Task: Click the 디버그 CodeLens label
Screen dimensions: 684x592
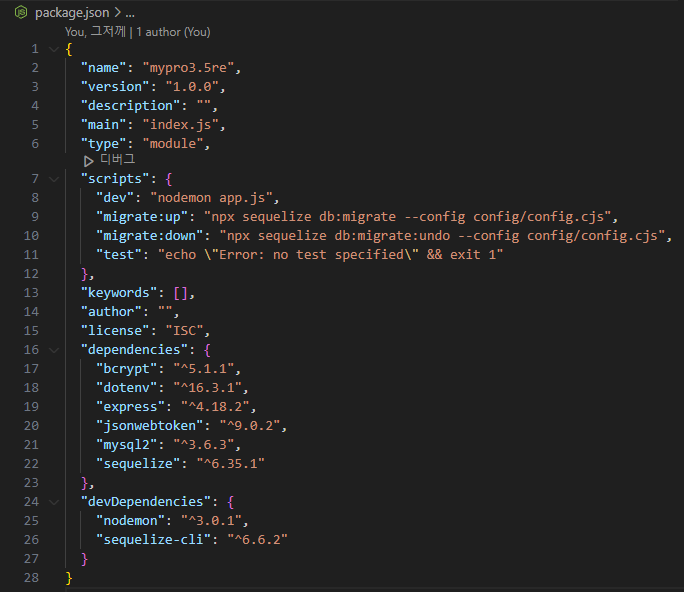Action: 117,160
